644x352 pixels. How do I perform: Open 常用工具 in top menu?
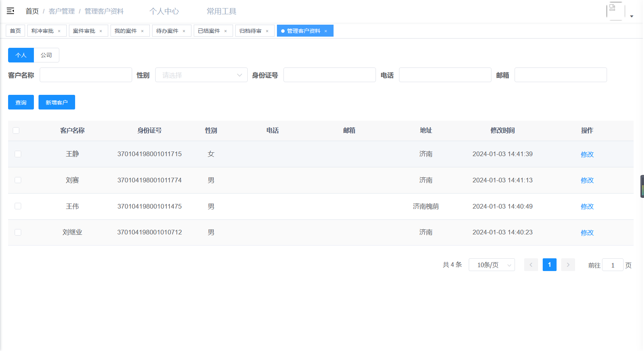point(221,11)
